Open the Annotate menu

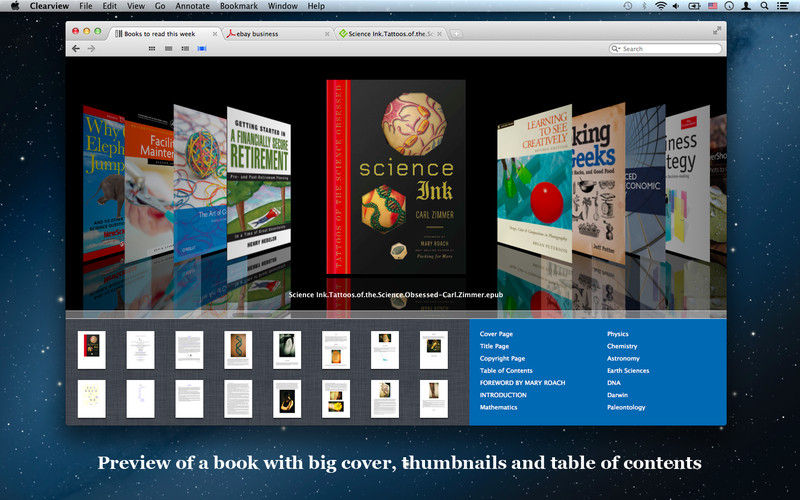[192, 6]
